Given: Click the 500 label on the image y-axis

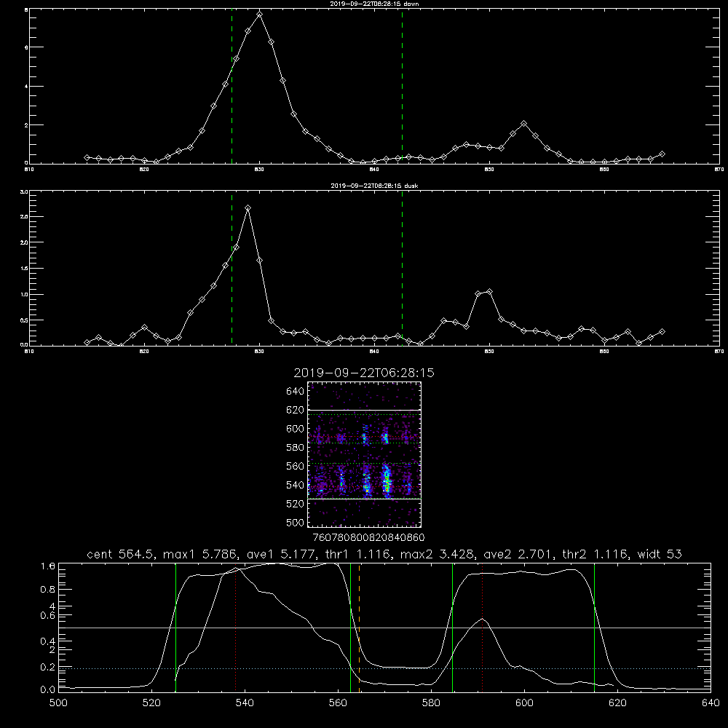Looking at the screenshot, I should pyautogui.click(x=295, y=522).
